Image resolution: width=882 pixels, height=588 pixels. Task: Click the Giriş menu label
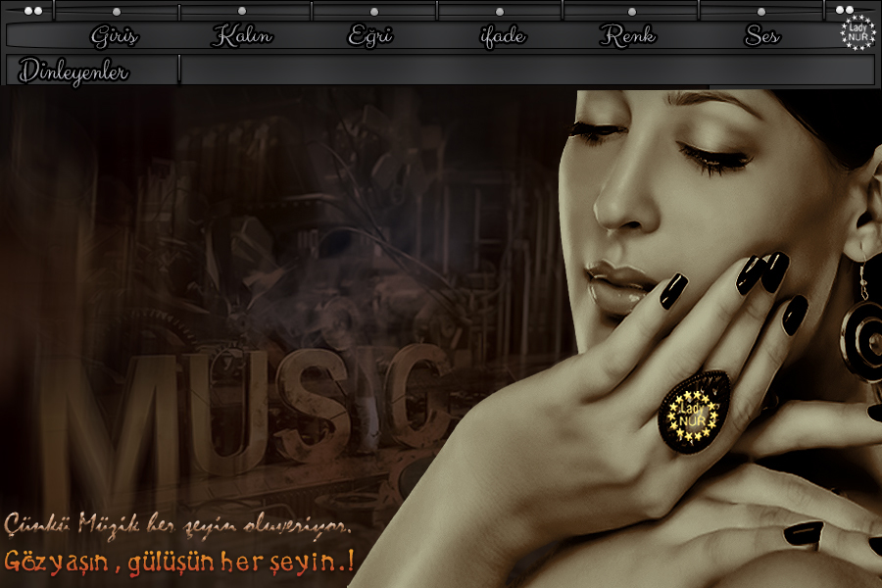click(x=115, y=37)
